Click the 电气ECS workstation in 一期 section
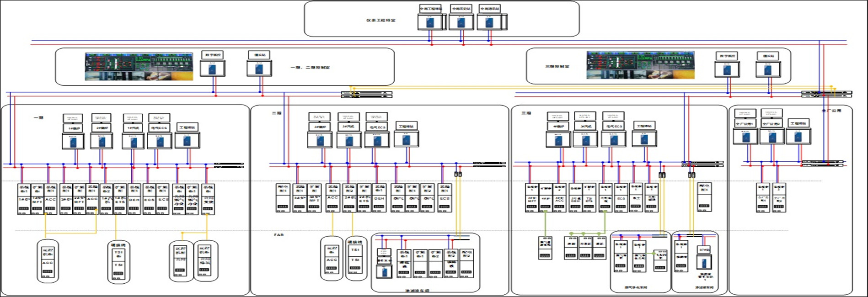Screen dimensions: 868x297 159,141
